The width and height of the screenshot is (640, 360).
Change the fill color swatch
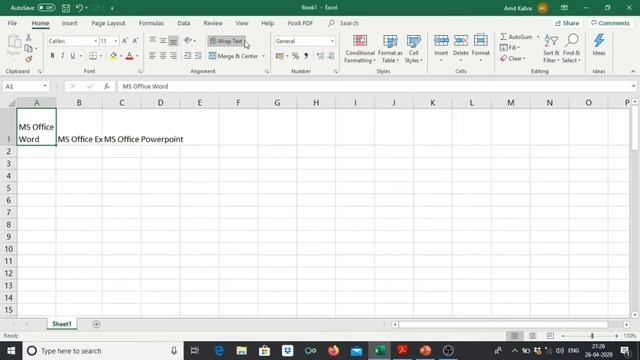click(113, 56)
